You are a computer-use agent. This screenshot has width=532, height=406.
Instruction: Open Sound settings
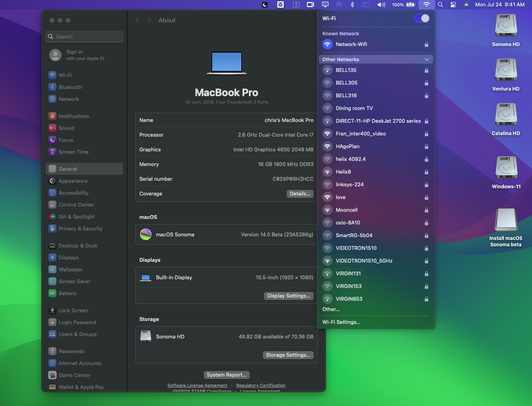[x=84, y=128]
